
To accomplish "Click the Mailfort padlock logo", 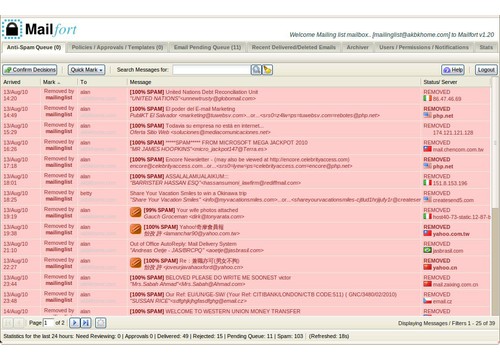I will [12, 29].
